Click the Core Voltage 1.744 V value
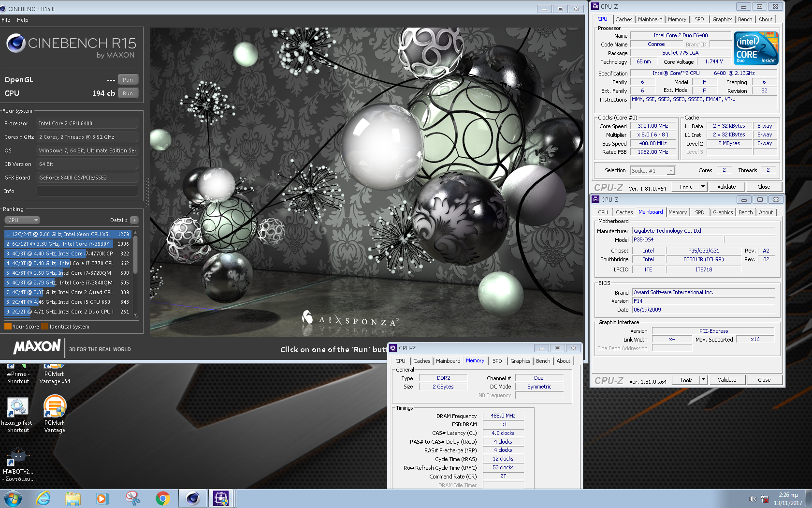Screen dimensions: 812x508 pos(713,61)
